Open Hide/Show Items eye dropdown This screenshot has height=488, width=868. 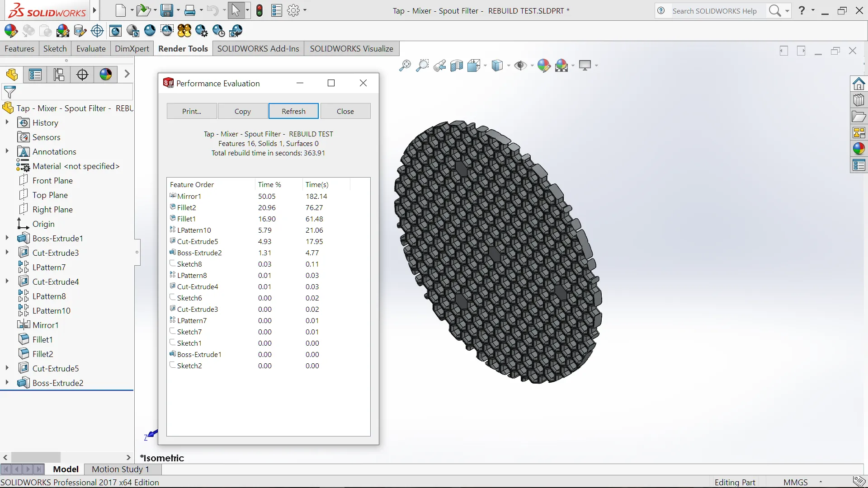[x=532, y=66]
